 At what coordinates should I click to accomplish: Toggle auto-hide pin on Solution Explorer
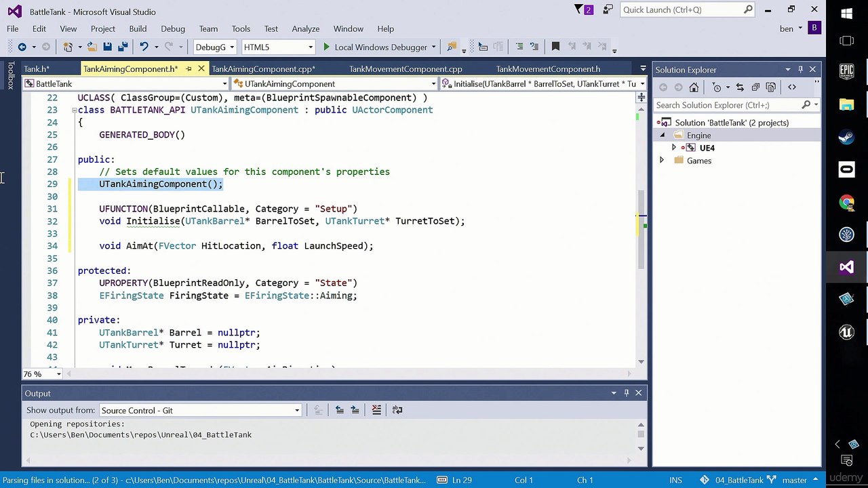[x=800, y=69]
